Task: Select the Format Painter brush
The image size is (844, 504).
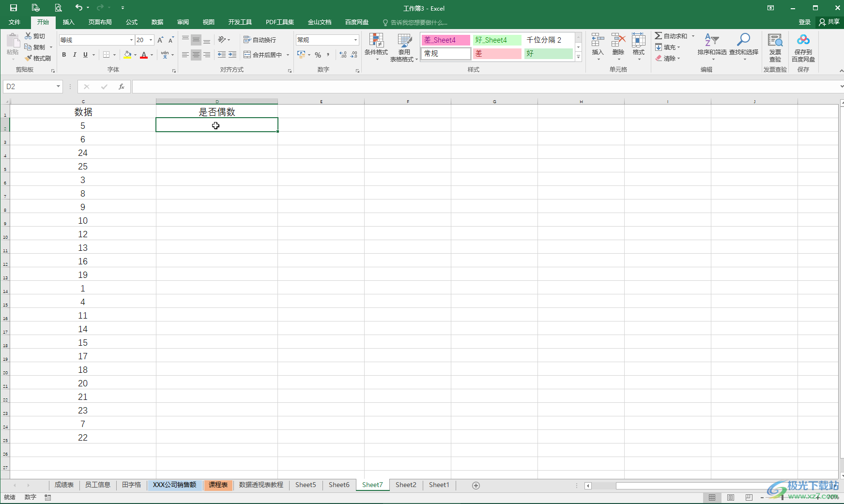Action: point(38,58)
